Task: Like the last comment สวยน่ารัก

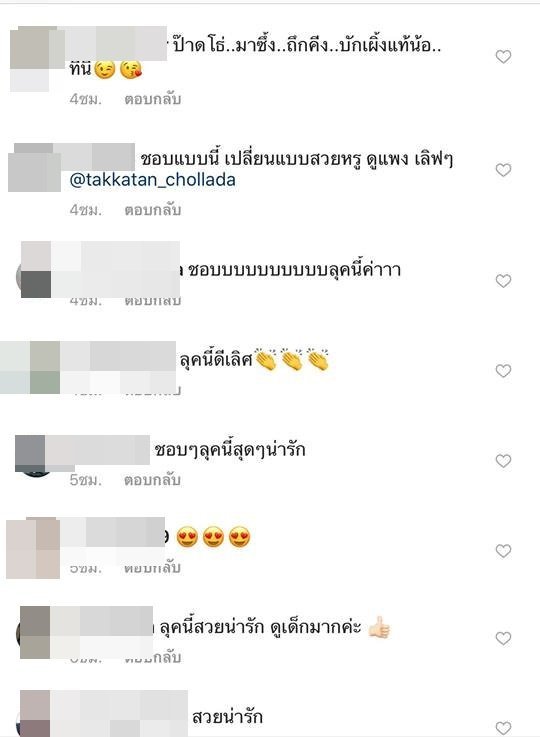Action: coord(503,728)
